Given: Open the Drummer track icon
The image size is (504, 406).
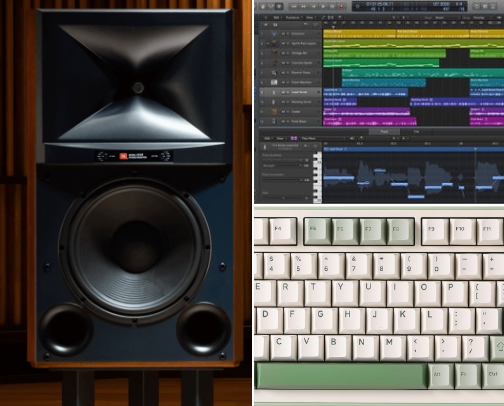Looking at the screenshot, I should (x=274, y=34).
